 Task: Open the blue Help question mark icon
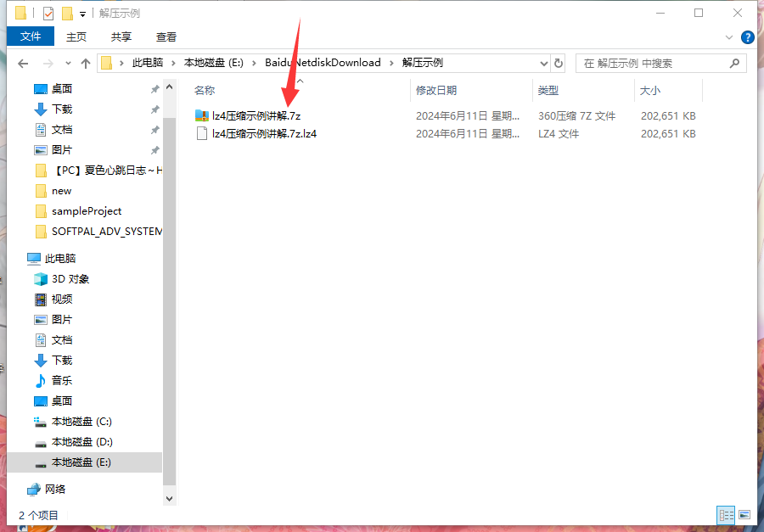point(747,37)
